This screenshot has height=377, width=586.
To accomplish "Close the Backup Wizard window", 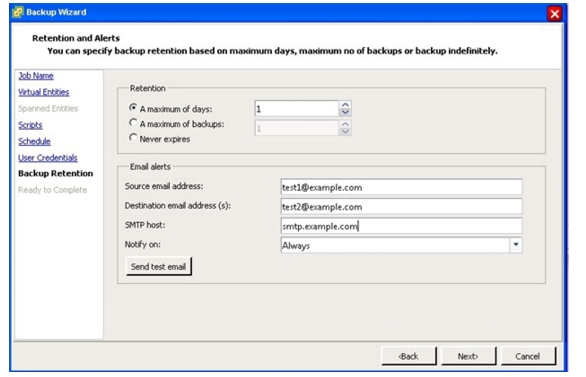I will point(554,14).
